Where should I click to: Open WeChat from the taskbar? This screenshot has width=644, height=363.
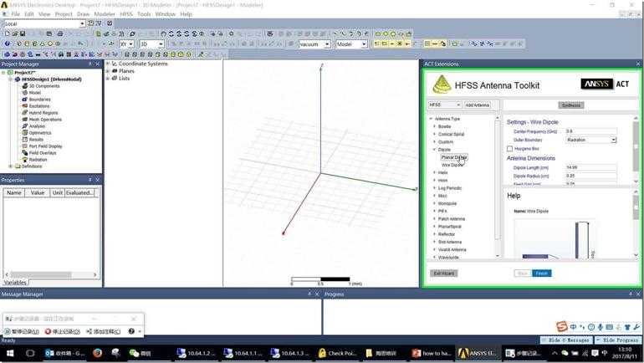coord(140,353)
